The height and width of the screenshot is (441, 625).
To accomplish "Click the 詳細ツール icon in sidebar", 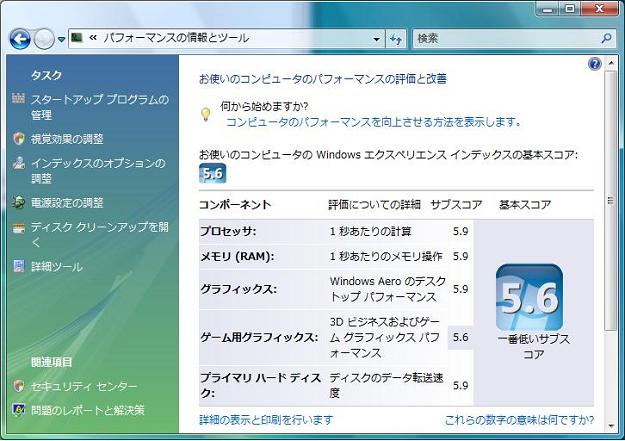I will 18,266.
